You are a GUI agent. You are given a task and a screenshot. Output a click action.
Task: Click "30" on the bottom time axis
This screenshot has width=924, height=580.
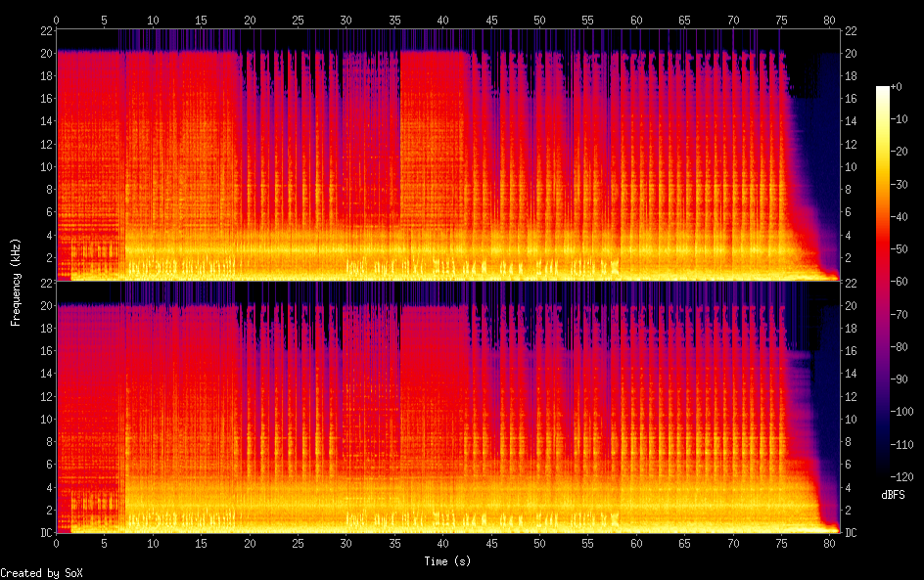point(346,544)
